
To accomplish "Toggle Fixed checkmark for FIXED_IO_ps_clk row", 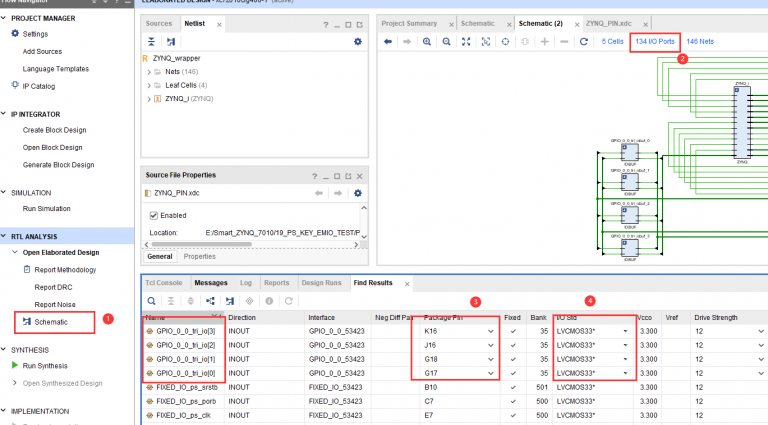I will (x=512, y=414).
